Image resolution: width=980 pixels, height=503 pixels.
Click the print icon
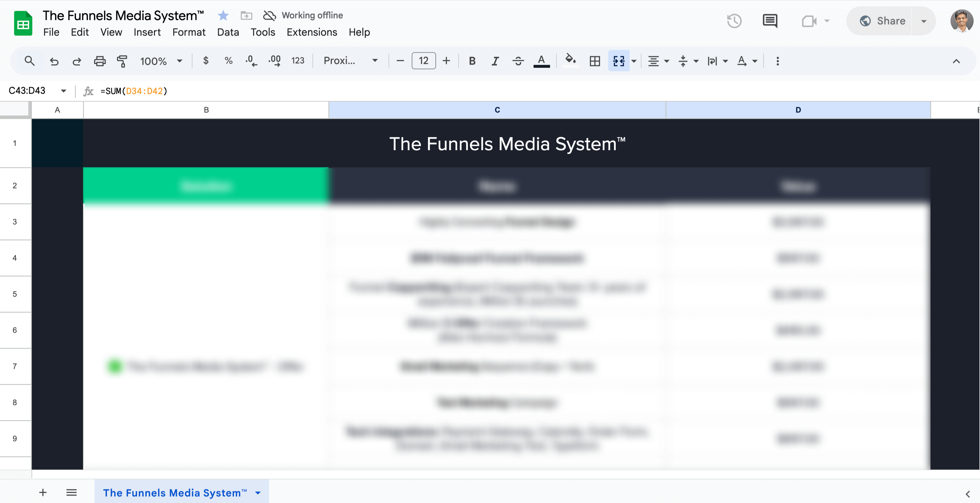point(100,61)
